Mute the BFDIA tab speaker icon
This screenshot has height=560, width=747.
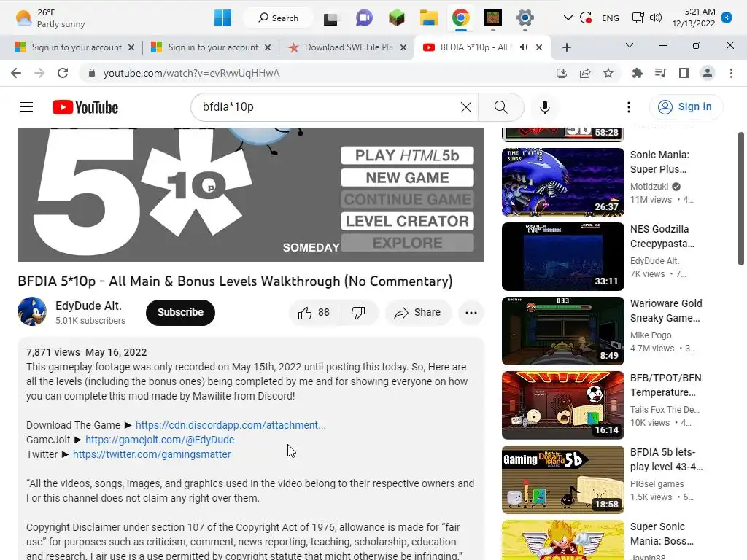click(x=523, y=47)
